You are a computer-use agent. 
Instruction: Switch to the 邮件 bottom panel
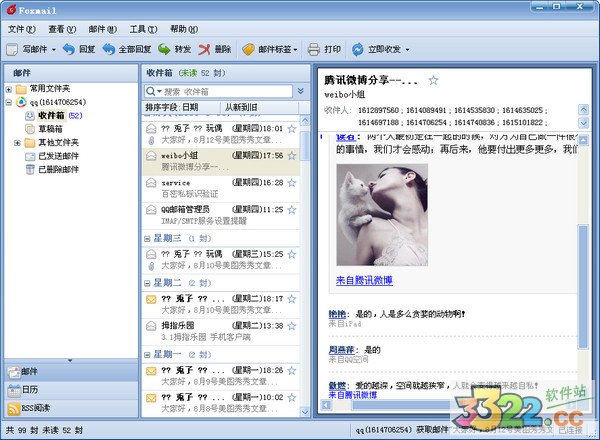pyautogui.click(x=71, y=372)
